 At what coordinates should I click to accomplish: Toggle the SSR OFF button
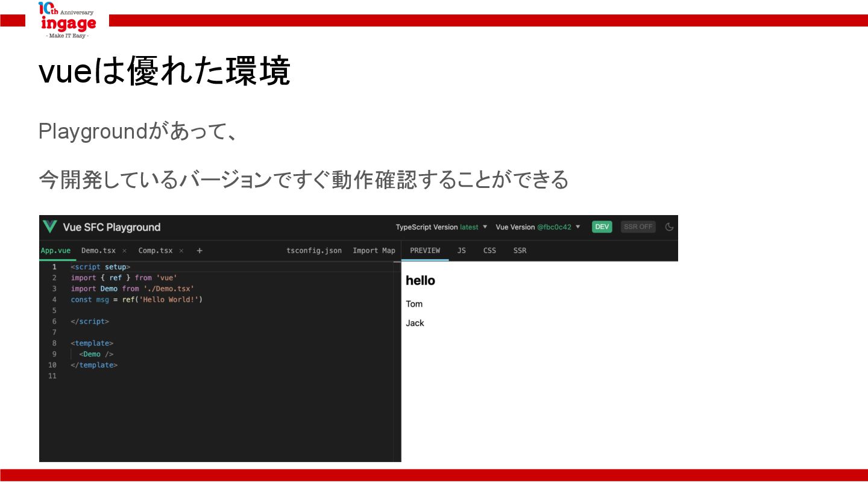tap(638, 227)
